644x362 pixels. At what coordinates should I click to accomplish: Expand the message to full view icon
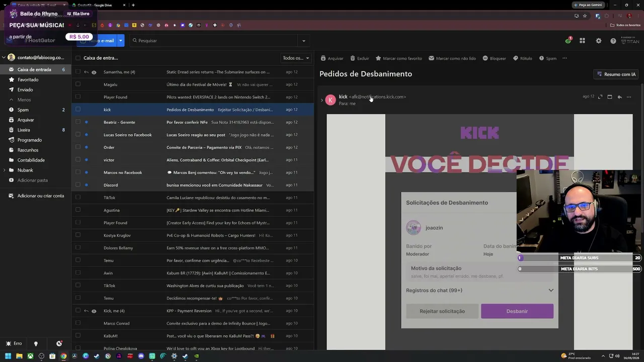[x=600, y=97]
